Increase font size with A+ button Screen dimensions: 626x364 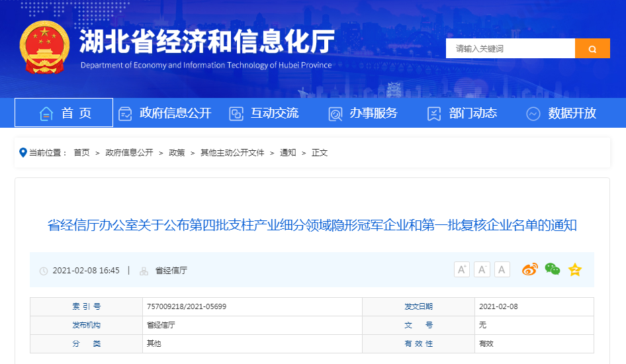462,269
